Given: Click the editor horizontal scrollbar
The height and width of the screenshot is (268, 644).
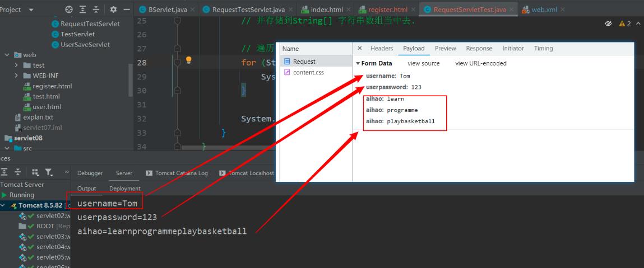Looking at the screenshot, I should [x=228, y=148].
